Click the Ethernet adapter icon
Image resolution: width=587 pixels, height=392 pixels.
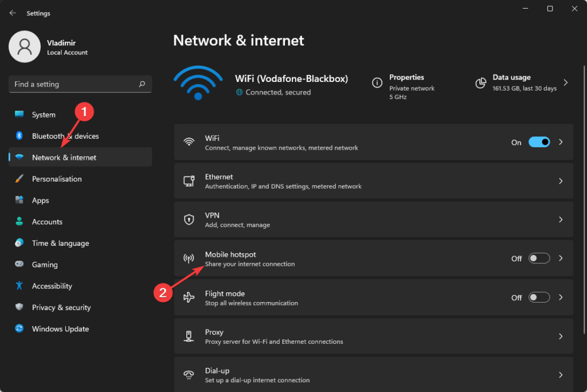click(x=189, y=181)
